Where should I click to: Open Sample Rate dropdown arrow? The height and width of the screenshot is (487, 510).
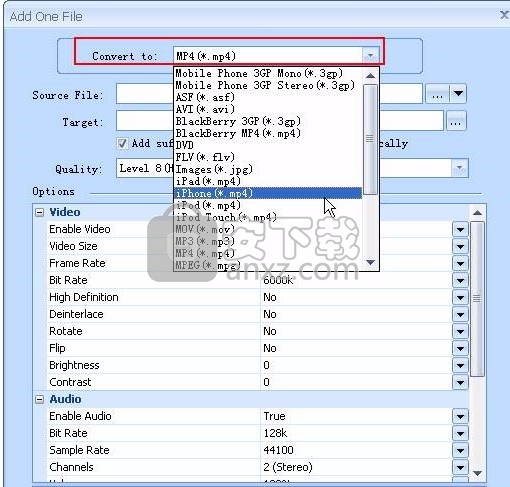(460, 450)
